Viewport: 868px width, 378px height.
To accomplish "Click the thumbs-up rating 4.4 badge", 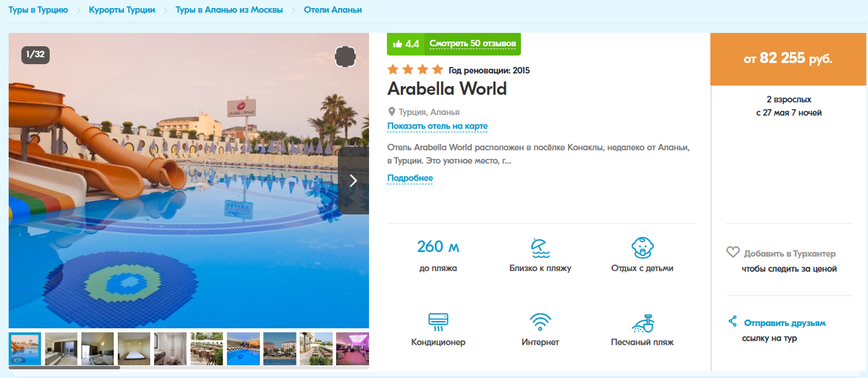I will click(x=406, y=43).
